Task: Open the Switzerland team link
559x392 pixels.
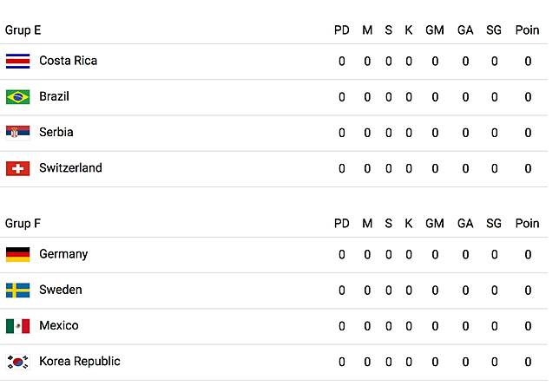Action: pyautogui.click(x=70, y=167)
